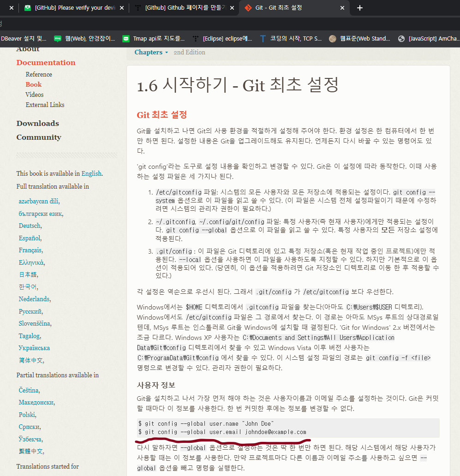Open External Links in the sidebar
This screenshot has width=460, height=476.
coord(45,105)
